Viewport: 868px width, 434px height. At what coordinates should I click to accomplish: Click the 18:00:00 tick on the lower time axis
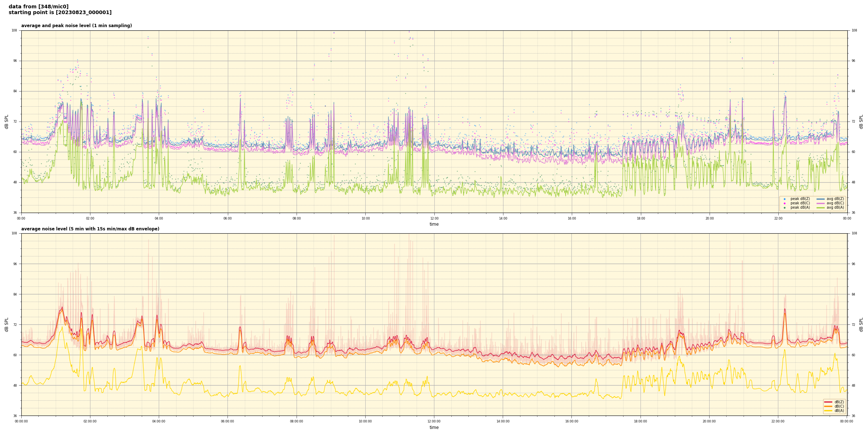click(640, 421)
